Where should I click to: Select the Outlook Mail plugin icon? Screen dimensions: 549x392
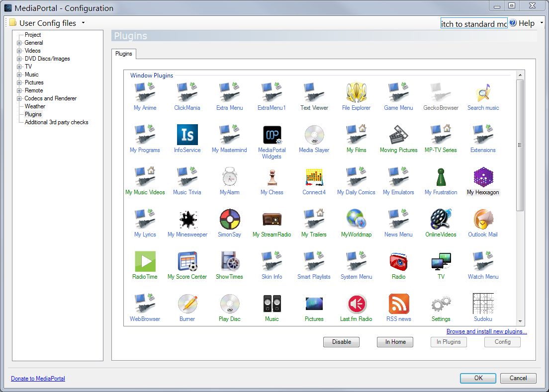[x=483, y=219]
